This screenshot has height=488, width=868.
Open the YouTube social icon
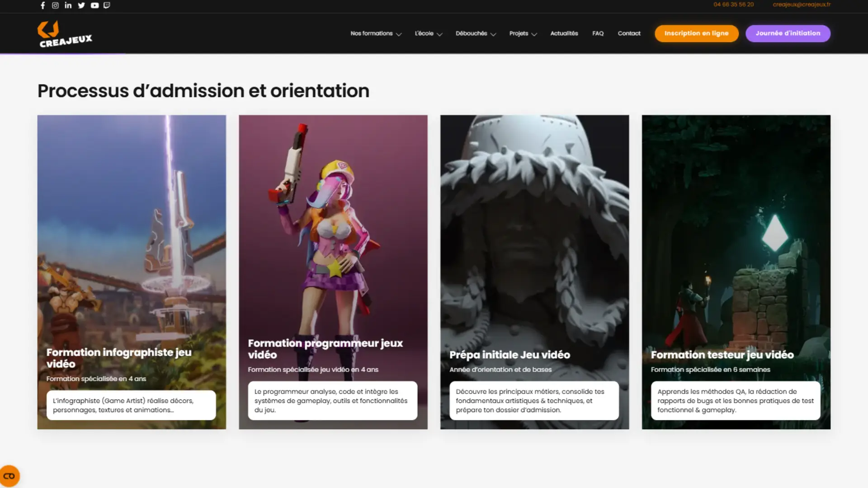point(94,5)
